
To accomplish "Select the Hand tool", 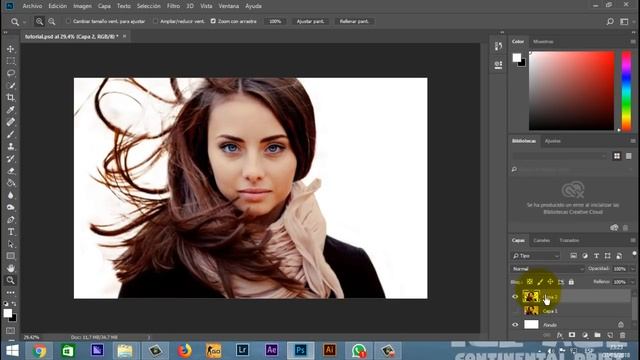I will [11, 268].
